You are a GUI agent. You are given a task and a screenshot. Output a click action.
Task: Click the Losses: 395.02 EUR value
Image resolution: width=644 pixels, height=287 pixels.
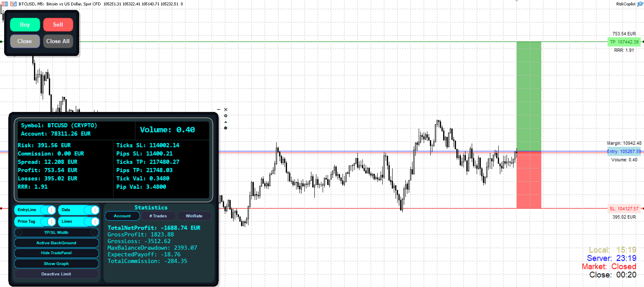click(x=48, y=178)
